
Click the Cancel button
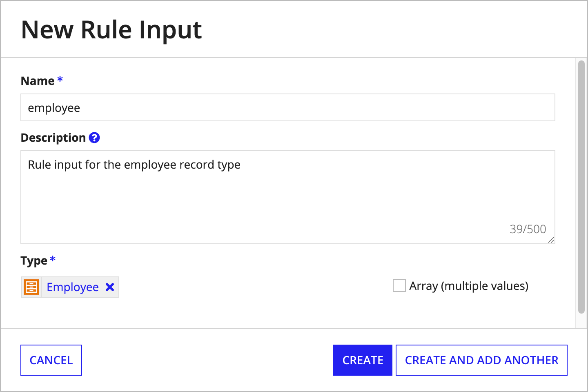(x=51, y=360)
